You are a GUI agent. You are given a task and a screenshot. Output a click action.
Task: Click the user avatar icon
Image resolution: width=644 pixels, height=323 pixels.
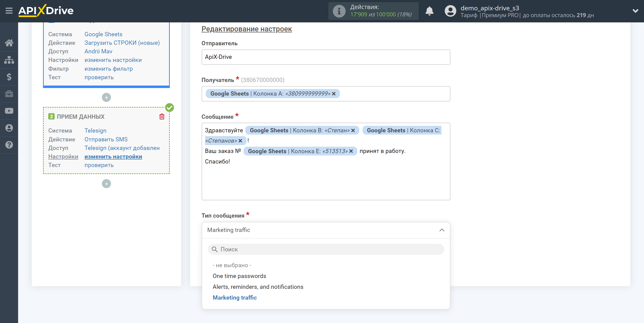[x=450, y=11]
